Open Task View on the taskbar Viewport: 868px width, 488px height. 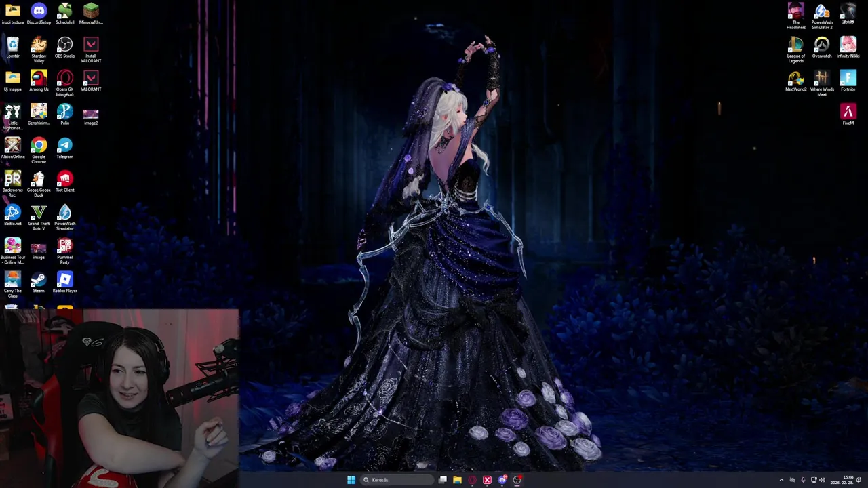click(x=443, y=480)
